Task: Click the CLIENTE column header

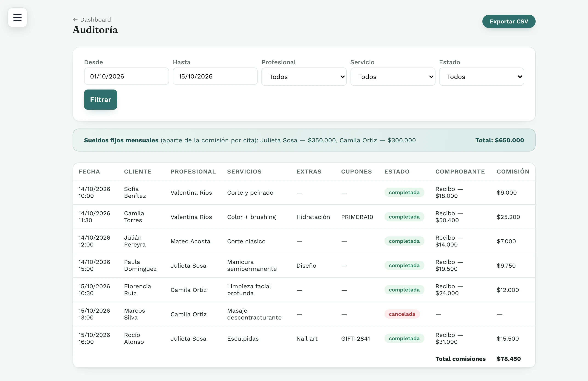Action: 138,172
